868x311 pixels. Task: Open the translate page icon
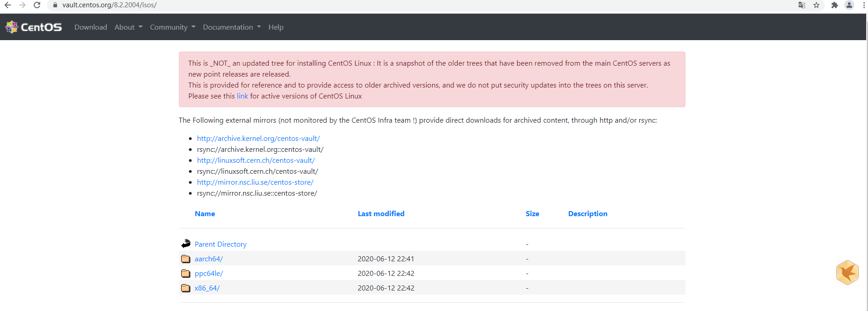click(x=802, y=5)
